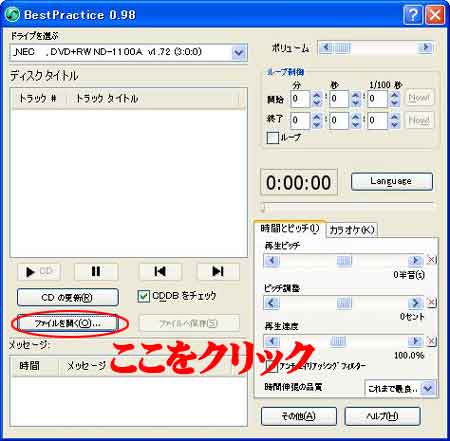Reset playback speed with its red X
Image resolution: width=450 pixels, height=441 pixels.
[432, 341]
